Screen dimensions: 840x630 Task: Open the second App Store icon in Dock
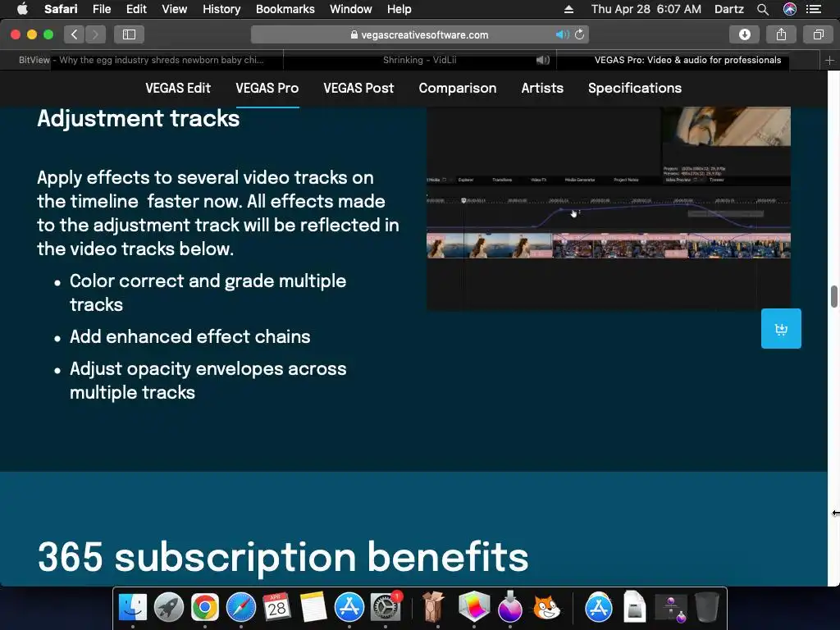pyautogui.click(x=598, y=608)
